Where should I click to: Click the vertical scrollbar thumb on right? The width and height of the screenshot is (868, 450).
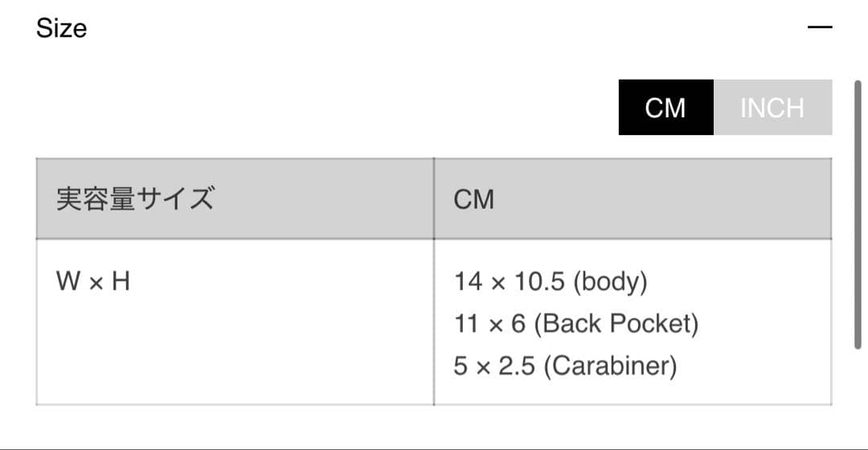[858, 213]
